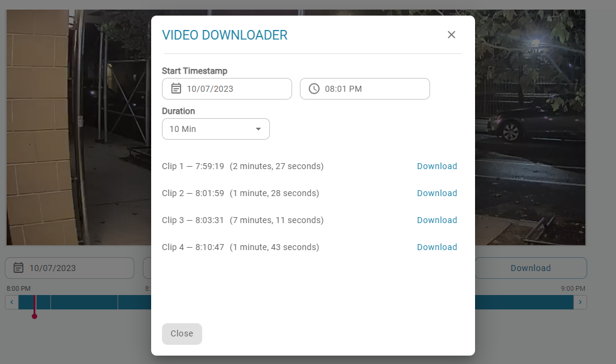Click the bottom-left 10/07/2023 date selector
The width and height of the screenshot is (616, 364).
[x=69, y=268]
